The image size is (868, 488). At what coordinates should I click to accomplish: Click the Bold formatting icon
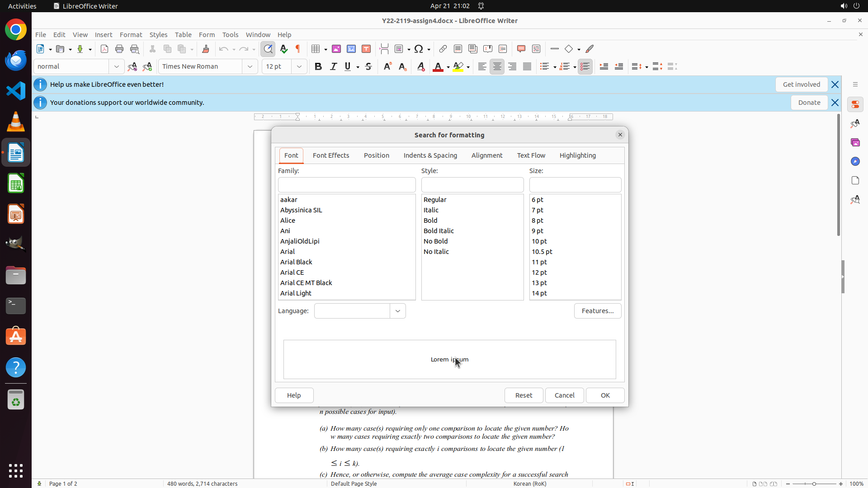coord(318,66)
